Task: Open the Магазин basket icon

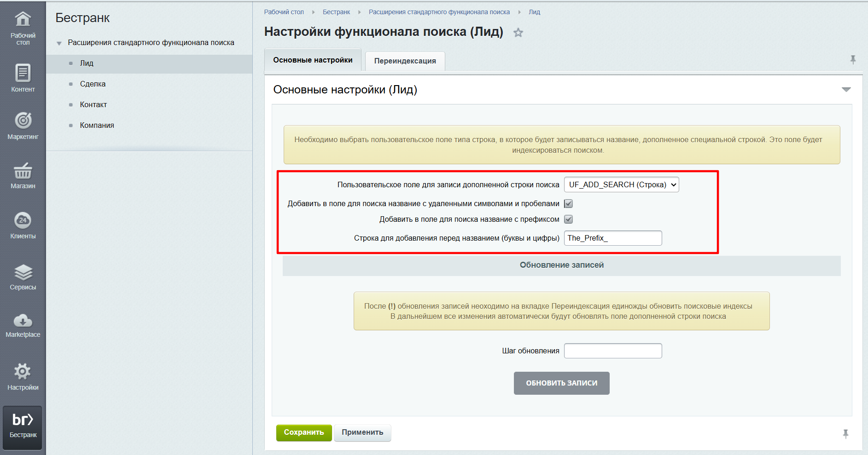Action: [x=23, y=171]
